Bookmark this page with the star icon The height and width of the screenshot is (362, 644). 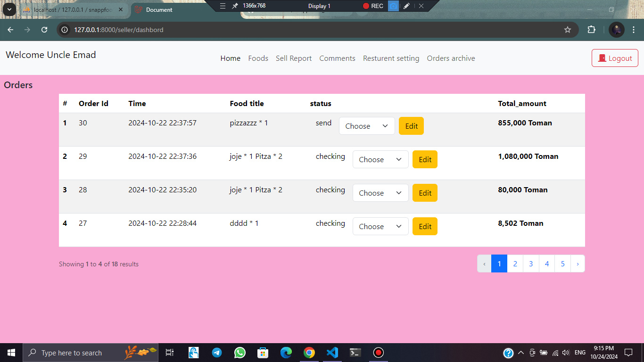pos(568,30)
